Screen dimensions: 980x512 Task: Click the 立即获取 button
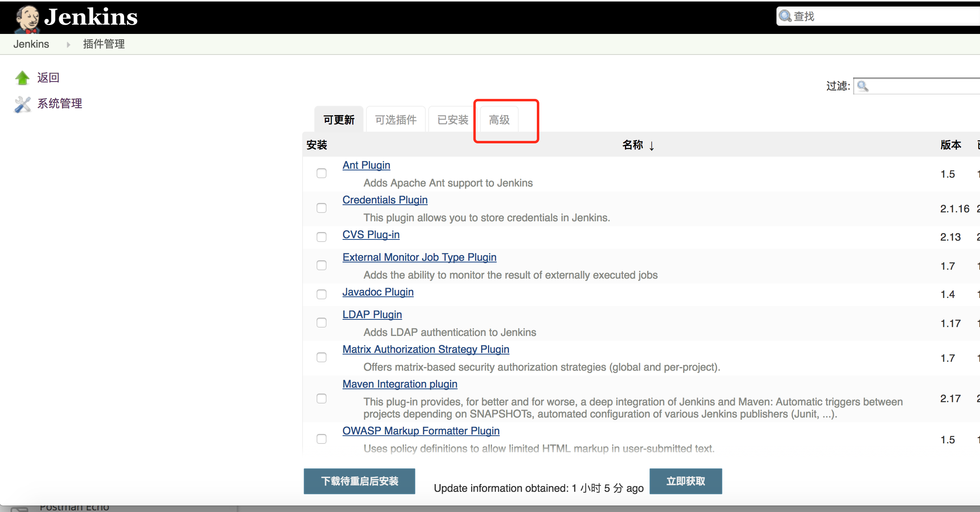point(686,481)
